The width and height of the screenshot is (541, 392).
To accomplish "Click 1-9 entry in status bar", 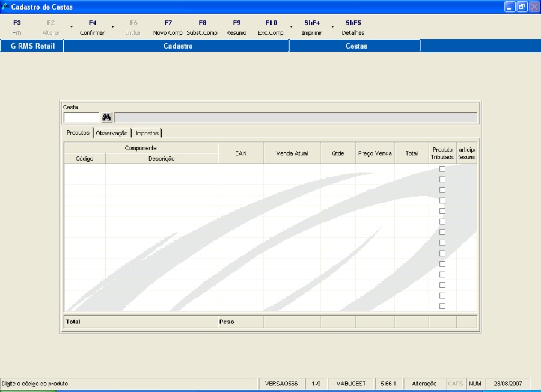I will click(x=316, y=384).
